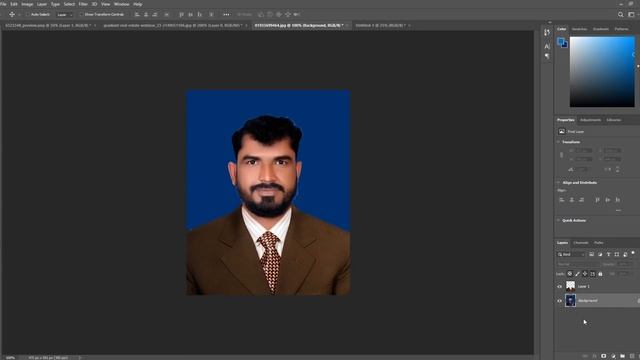Open the Type menu
Viewport: 640px width, 360px height.
coord(56,4)
